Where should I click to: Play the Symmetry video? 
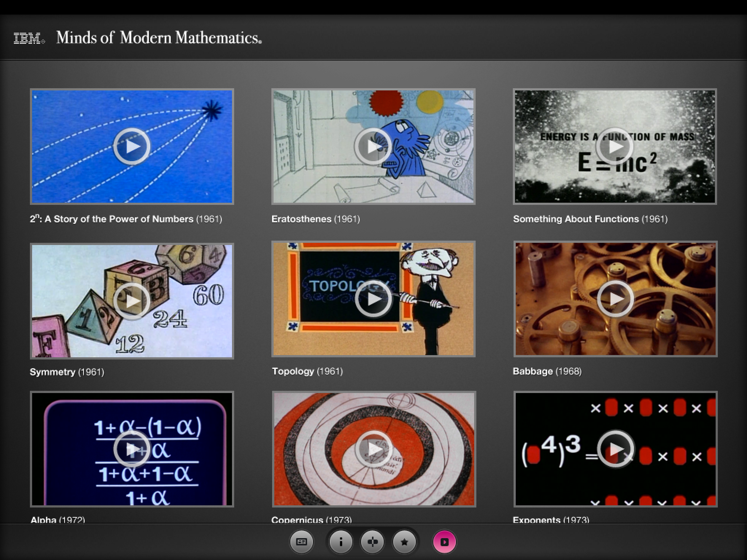click(x=132, y=301)
